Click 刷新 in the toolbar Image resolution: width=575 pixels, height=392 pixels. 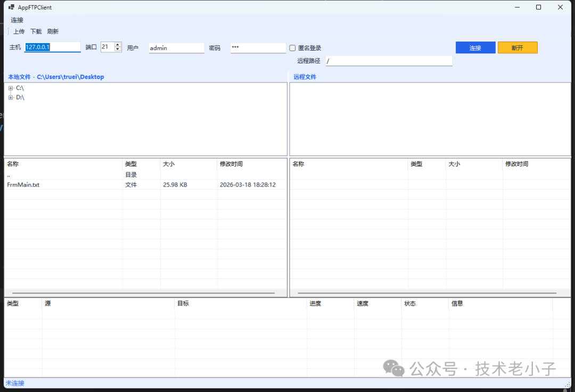tap(53, 31)
